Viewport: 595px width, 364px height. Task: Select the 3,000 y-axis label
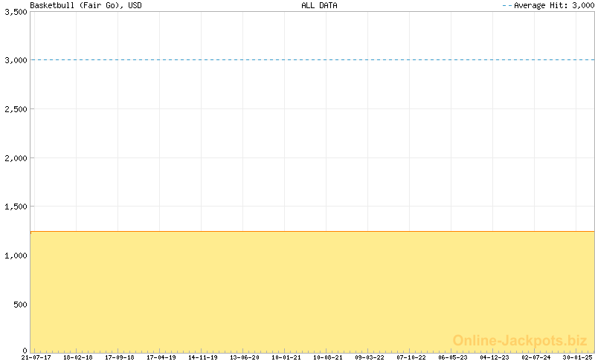pyautogui.click(x=14, y=60)
